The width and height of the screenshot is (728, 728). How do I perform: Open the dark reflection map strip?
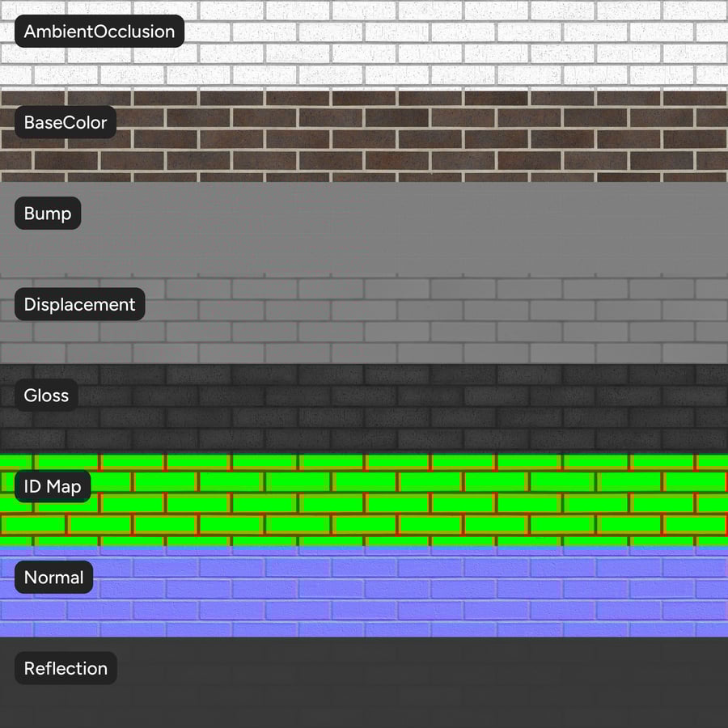point(364,683)
